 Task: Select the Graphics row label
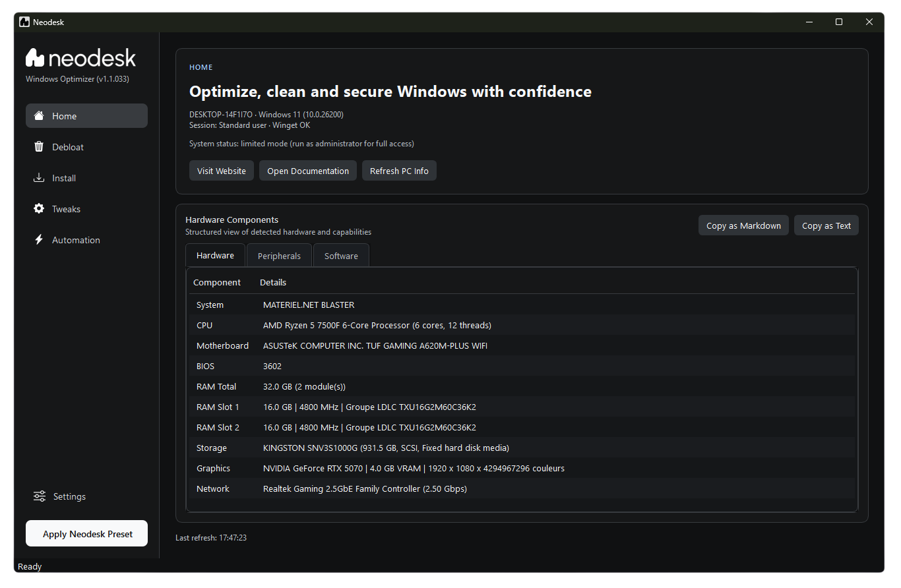213,469
